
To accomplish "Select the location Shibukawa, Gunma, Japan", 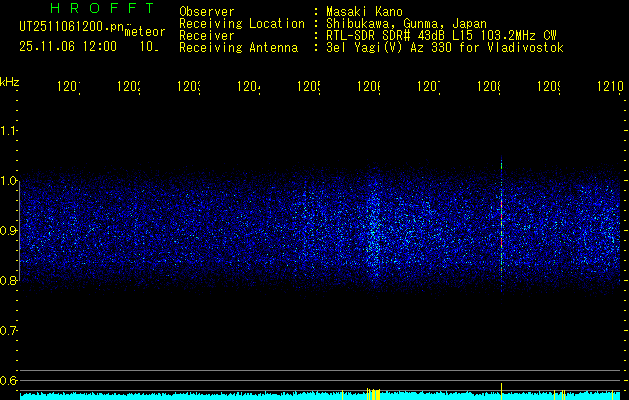I will pos(406,24).
